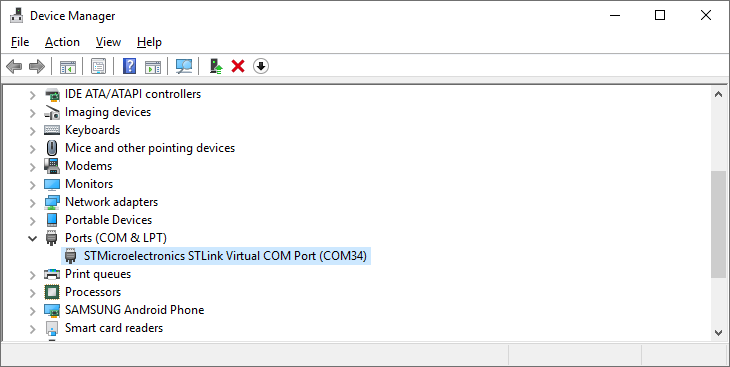Select the Processors tree item

click(x=93, y=292)
